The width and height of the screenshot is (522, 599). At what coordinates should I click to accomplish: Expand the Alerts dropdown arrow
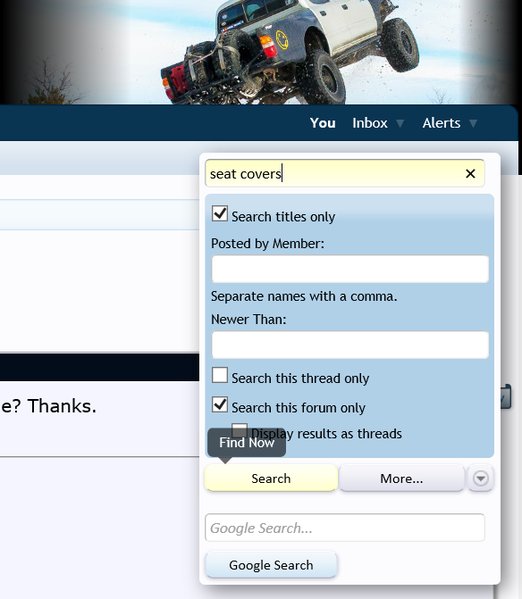point(473,123)
